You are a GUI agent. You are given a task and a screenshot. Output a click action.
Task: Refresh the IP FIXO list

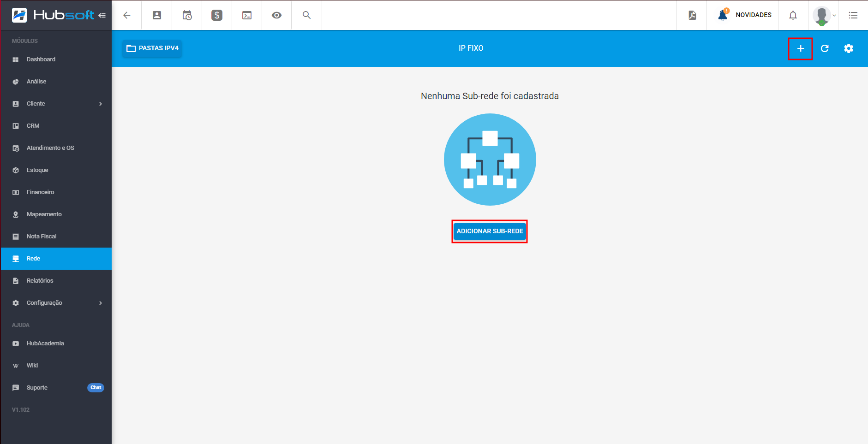825,48
